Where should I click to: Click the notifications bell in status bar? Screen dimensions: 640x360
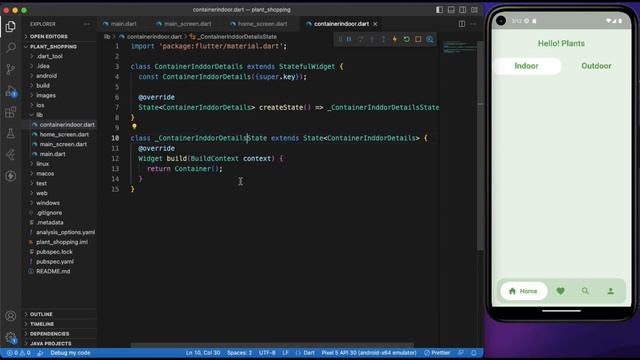473,353
